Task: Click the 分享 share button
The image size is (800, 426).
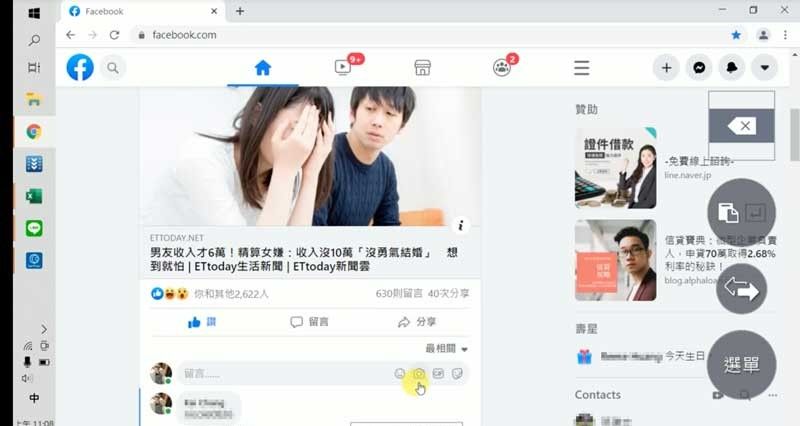Action: [416, 322]
